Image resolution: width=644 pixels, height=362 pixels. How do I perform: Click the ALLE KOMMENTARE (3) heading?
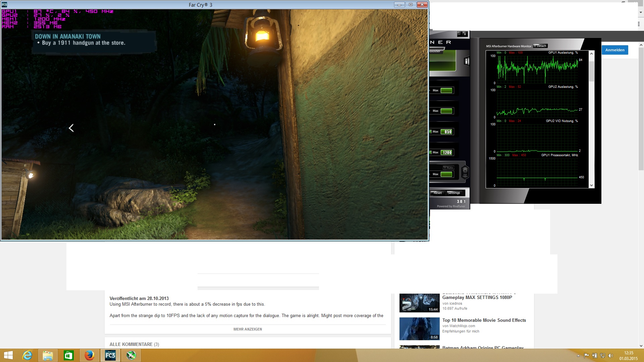coord(134,344)
